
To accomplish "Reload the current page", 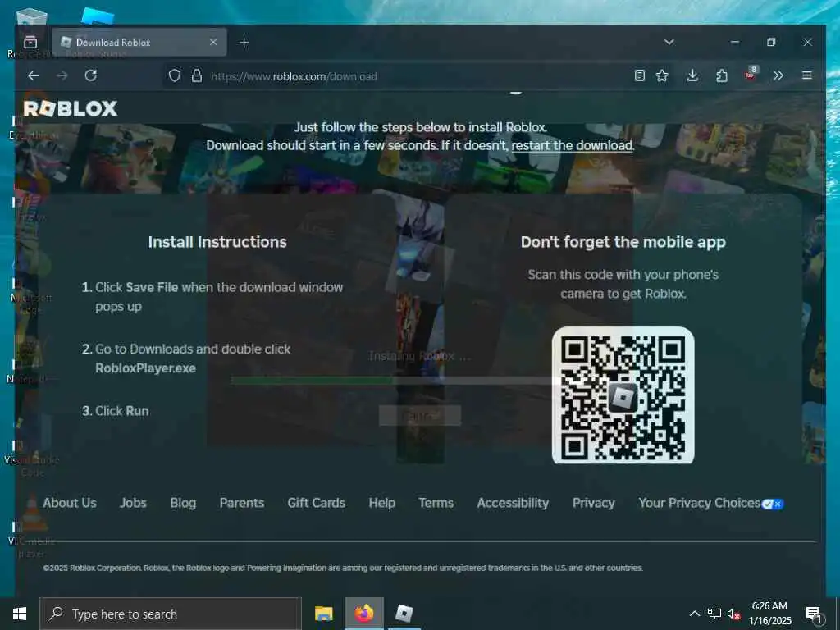I will pyautogui.click(x=90, y=75).
